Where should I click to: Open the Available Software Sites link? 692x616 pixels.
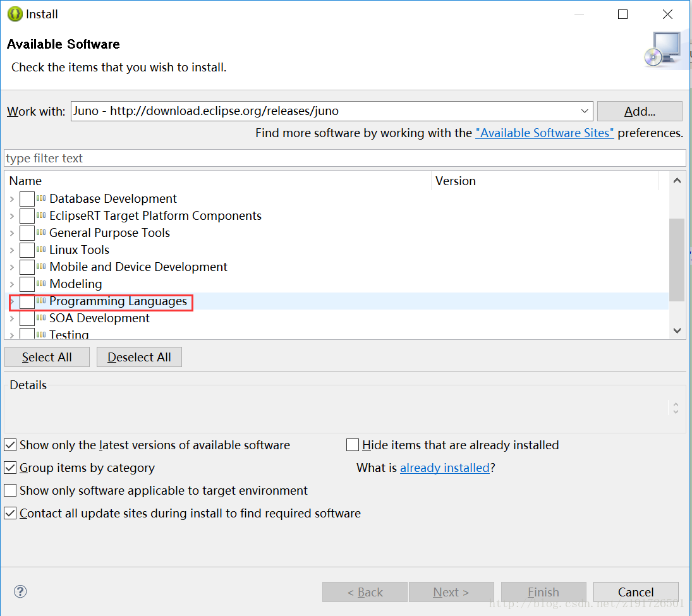[544, 133]
